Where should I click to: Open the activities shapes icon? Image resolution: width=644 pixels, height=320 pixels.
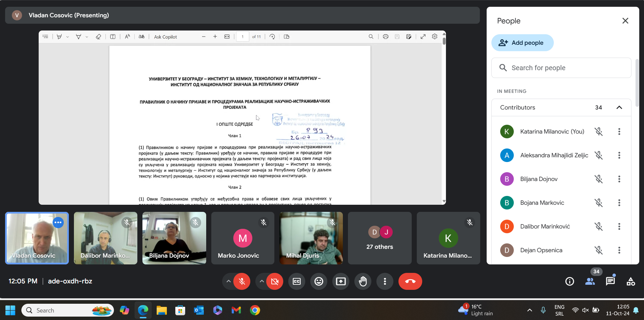tap(631, 281)
